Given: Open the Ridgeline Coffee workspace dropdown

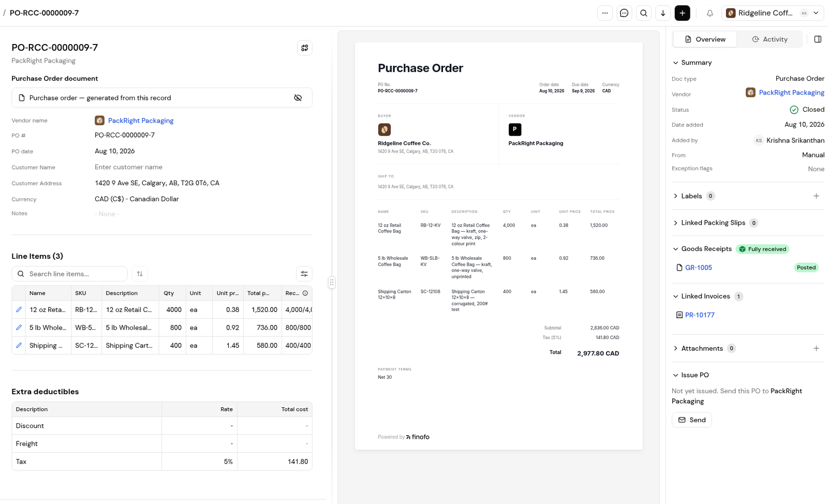Looking at the screenshot, I should coord(773,13).
